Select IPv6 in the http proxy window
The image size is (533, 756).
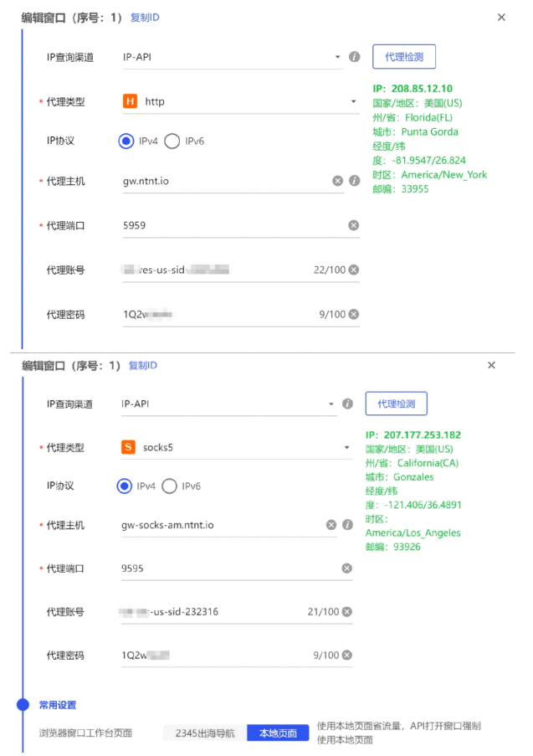(x=172, y=141)
